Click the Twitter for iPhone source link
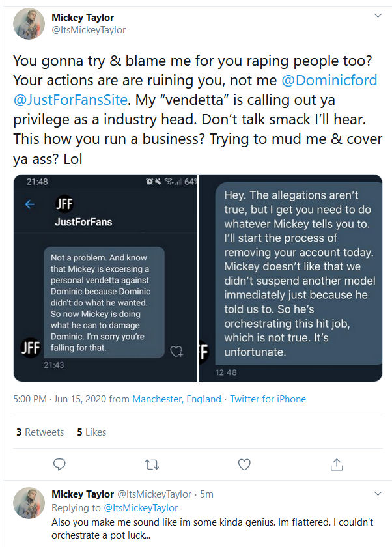 [x=267, y=399]
